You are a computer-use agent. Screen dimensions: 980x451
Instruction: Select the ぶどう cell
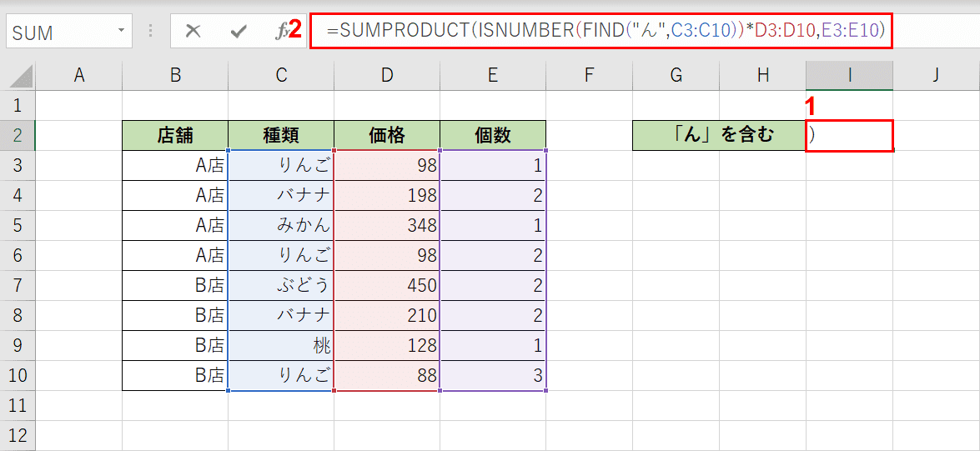[281, 285]
